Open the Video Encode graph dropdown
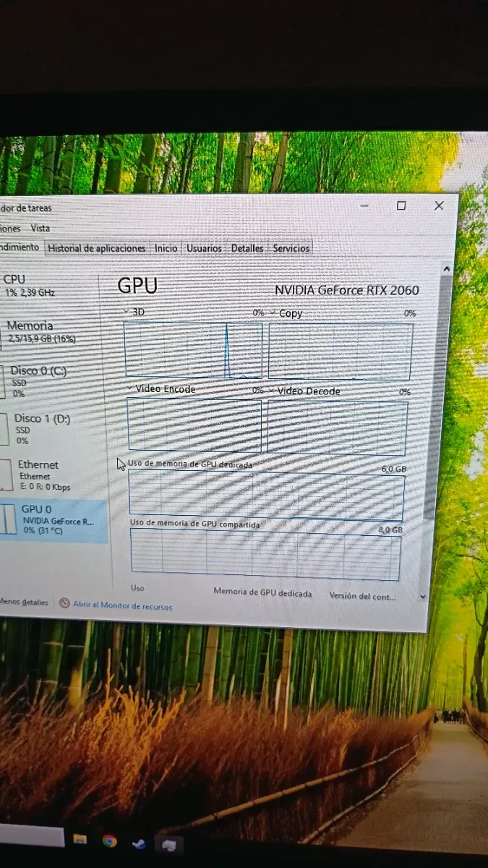This screenshot has width=488, height=868. pos(131,388)
